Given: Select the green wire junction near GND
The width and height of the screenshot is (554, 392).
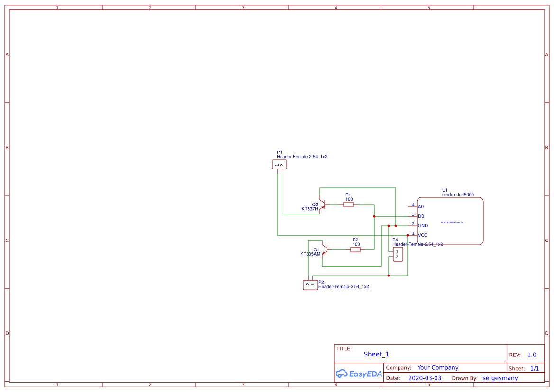Looking at the screenshot, I should [x=388, y=226].
